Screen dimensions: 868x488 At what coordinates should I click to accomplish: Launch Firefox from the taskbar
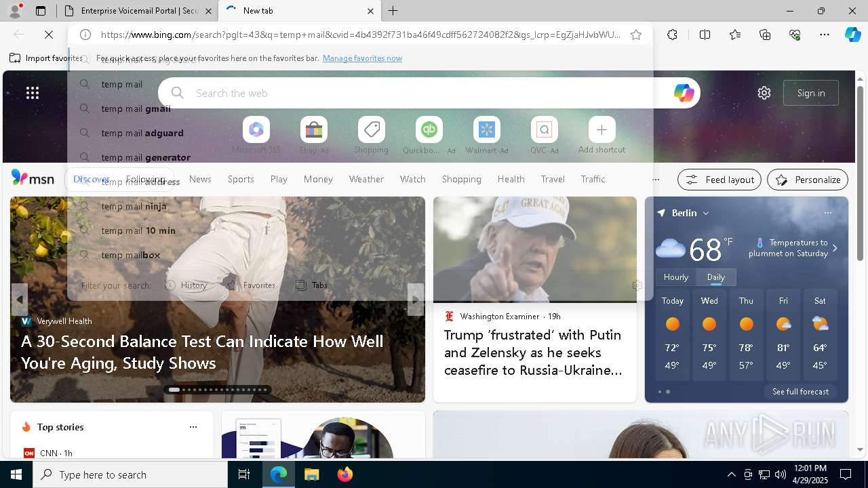(x=345, y=474)
